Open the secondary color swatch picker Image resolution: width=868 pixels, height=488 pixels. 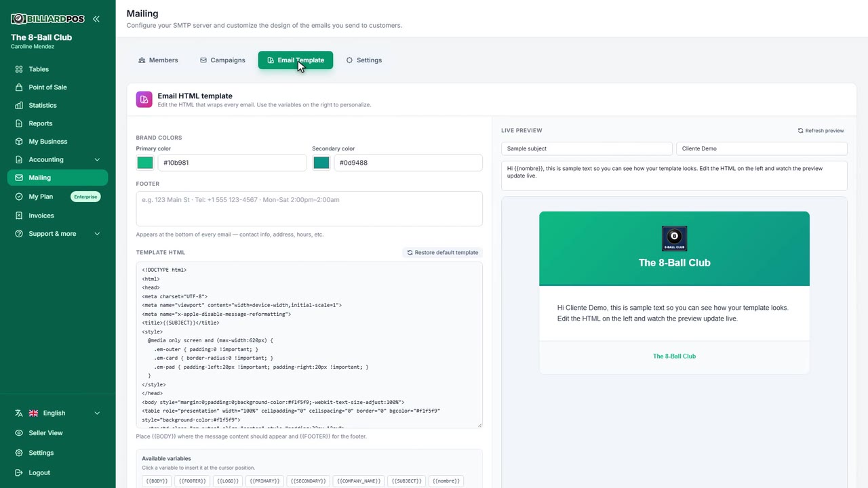(x=321, y=163)
